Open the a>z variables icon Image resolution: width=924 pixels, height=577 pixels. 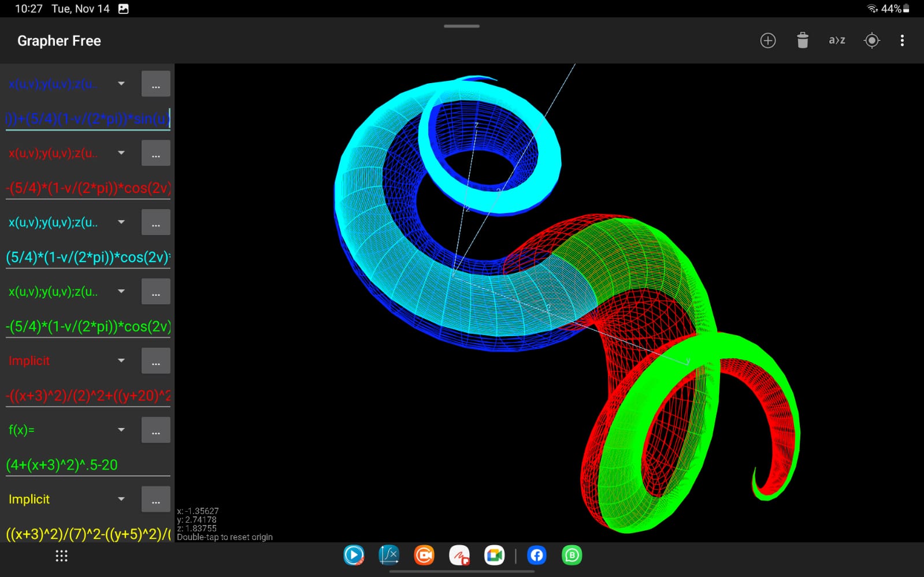pos(837,40)
